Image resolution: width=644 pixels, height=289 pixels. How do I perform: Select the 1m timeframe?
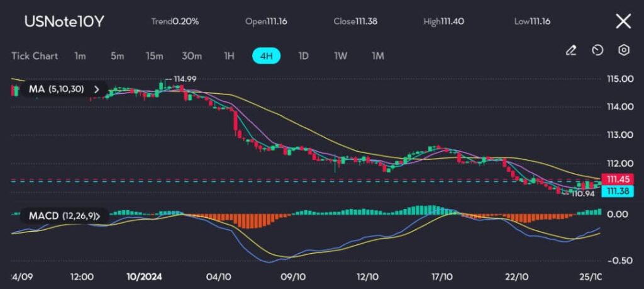coord(80,56)
